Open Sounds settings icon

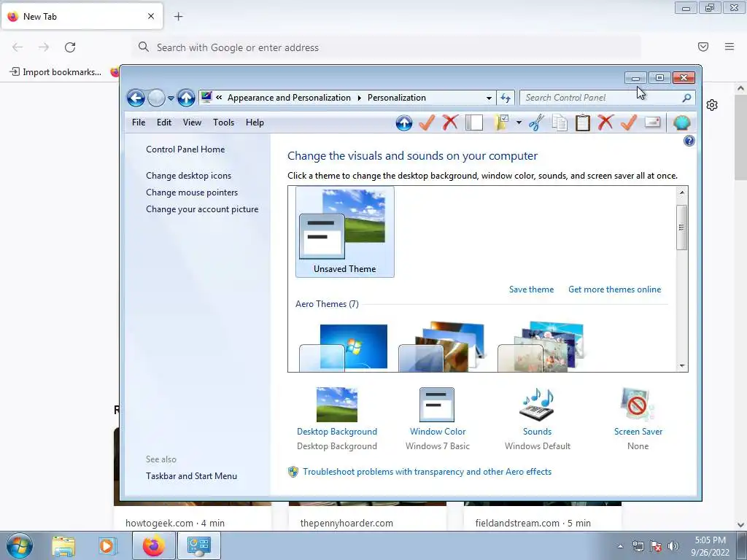[537, 405]
